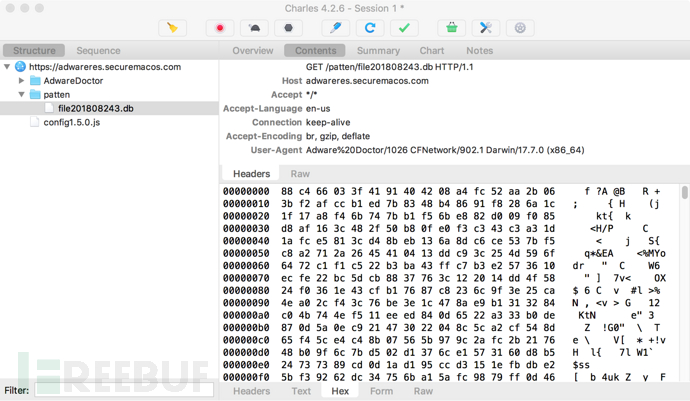
Task: Toggle breakpoints with the hexagon icon
Action: pos(288,28)
